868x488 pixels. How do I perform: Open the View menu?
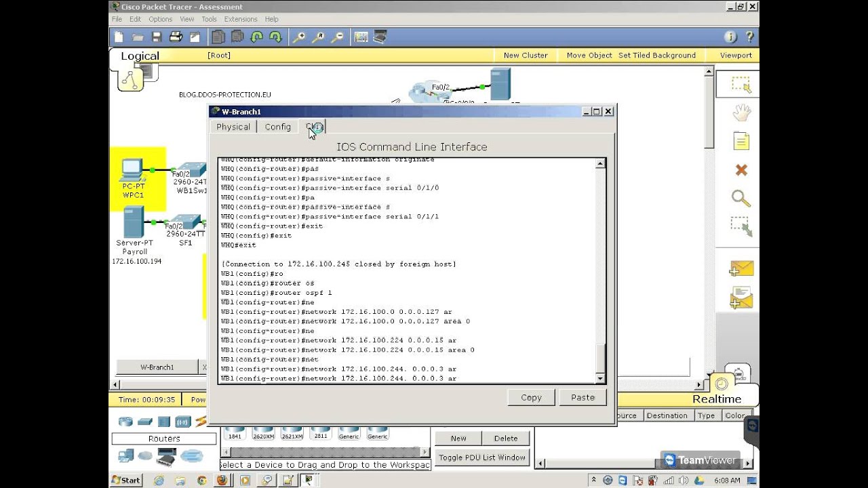(x=186, y=19)
